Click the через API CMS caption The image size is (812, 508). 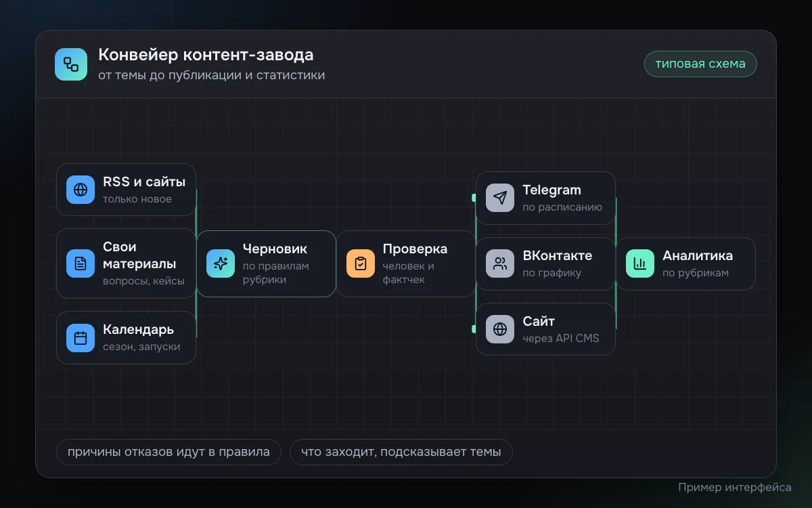click(x=561, y=339)
